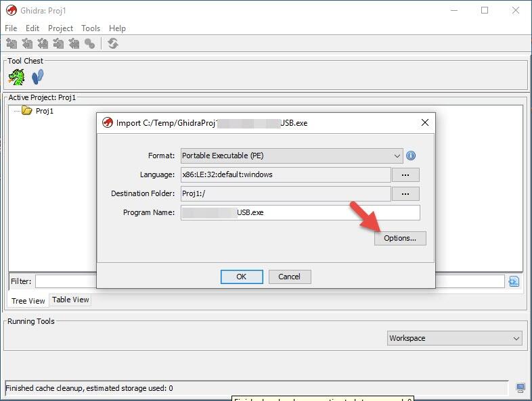Screen dimensions: 532x401
Task: Click the Program Name text field
Action: (300, 212)
